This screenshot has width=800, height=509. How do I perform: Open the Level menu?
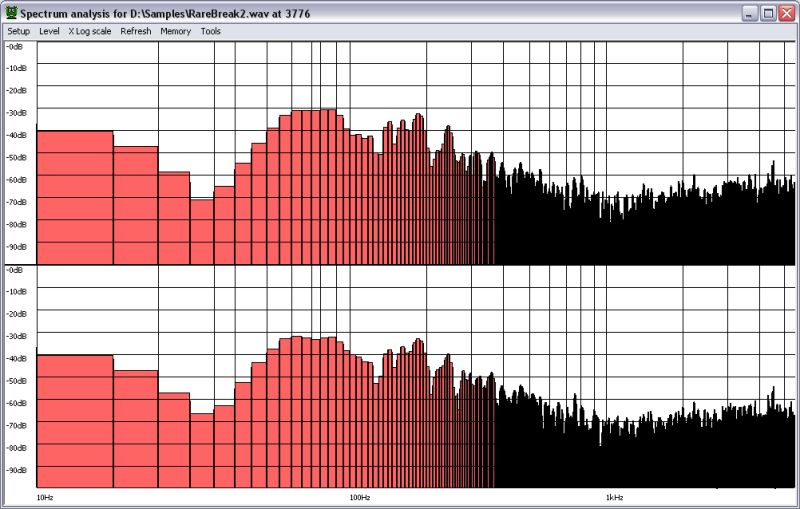[49, 31]
